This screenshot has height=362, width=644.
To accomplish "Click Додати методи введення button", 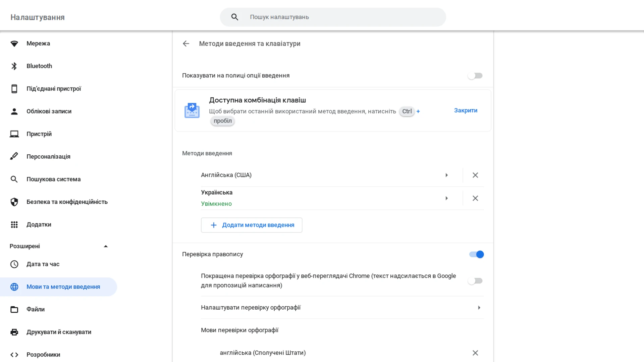I will click(x=251, y=225).
